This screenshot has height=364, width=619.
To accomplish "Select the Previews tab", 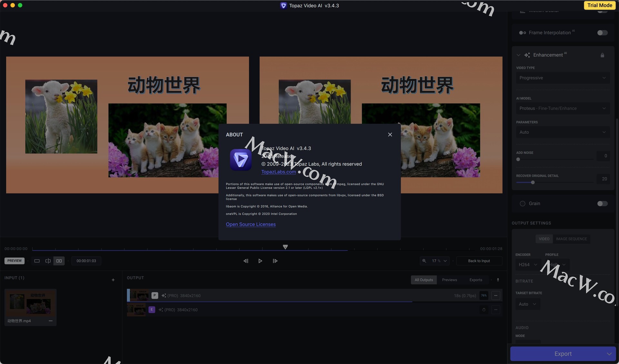I will pyautogui.click(x=449, y=280).
